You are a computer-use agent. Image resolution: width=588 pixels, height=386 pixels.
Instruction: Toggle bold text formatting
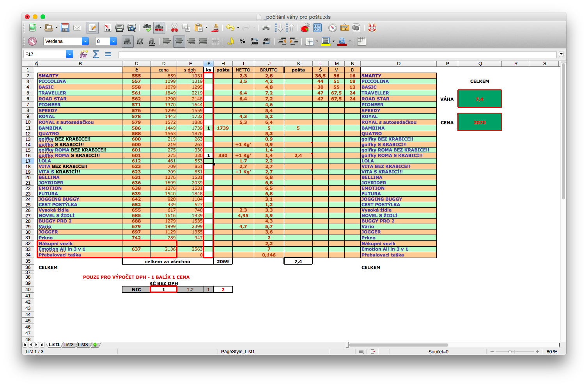(127, 41)
